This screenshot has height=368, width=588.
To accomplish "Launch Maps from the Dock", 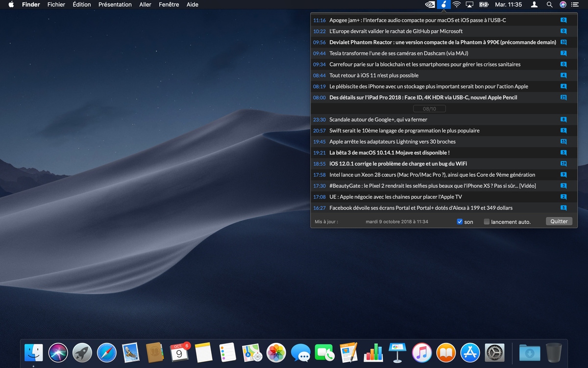I will pyautogui.click(x=252, y=353).
